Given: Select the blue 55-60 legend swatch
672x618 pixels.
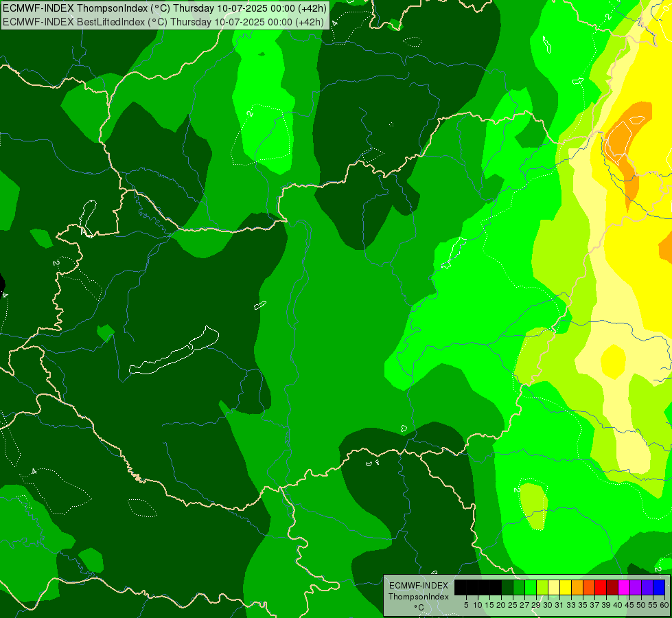Looking at the screenshot, I should point(659,588).
